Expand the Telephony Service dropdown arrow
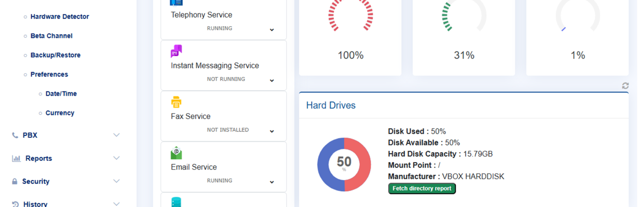644x207 pixels. pos(272,30)
